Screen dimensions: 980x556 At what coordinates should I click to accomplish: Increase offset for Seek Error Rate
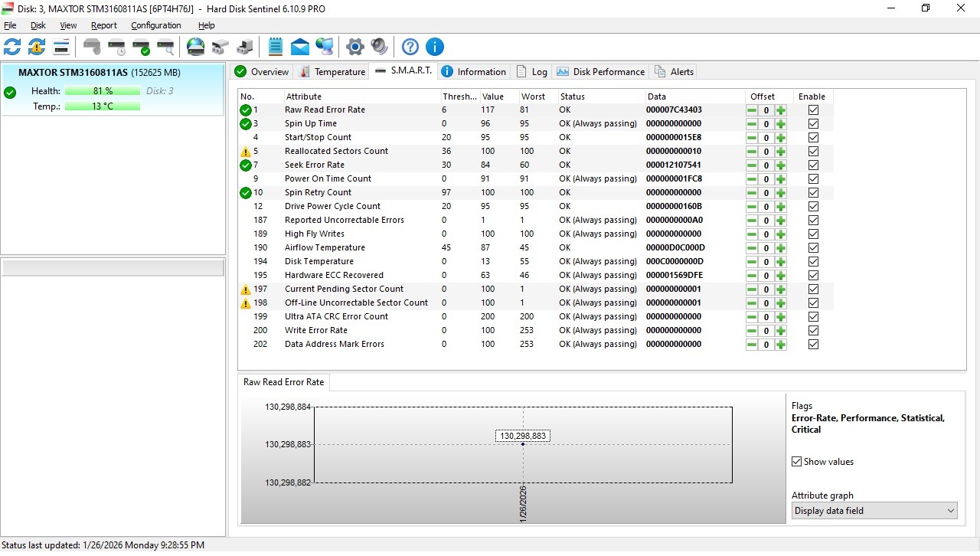click(x=781, y=165)
